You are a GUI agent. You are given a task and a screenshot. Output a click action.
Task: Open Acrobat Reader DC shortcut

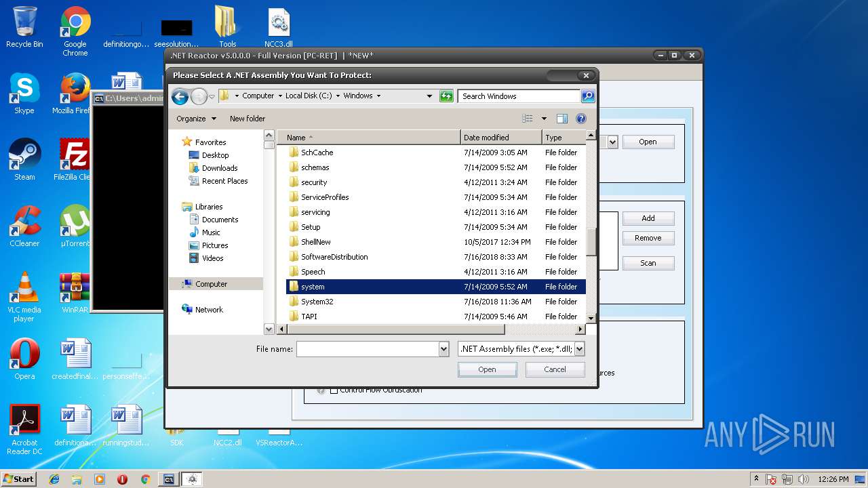(x=24, y=430)
